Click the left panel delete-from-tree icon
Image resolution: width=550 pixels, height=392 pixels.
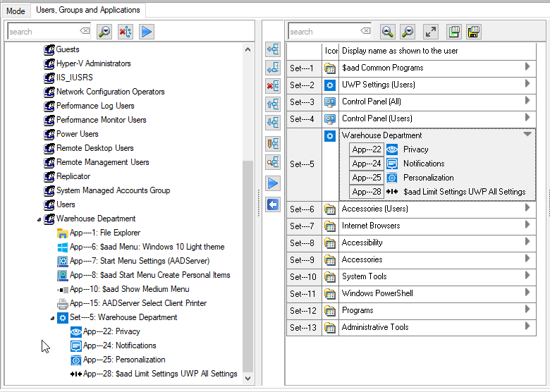(x=125, y=32)
